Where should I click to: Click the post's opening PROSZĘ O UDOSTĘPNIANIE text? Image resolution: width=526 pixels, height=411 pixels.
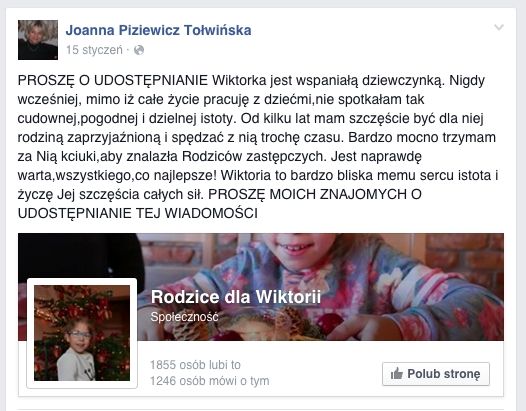113,81
